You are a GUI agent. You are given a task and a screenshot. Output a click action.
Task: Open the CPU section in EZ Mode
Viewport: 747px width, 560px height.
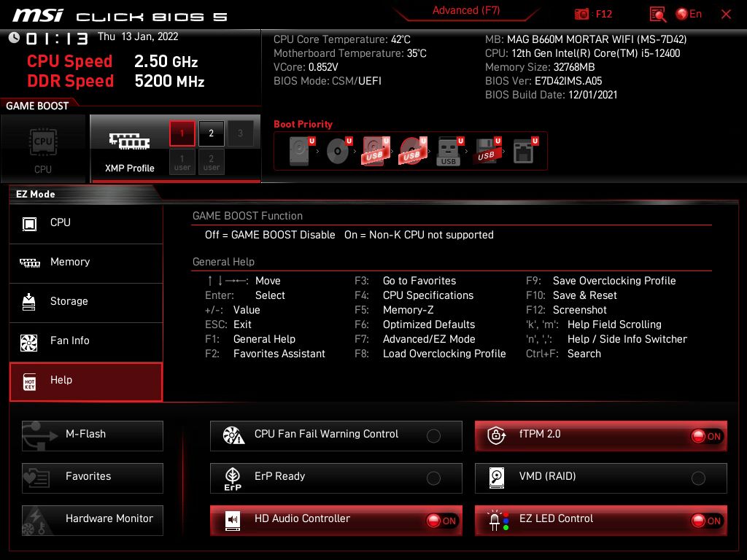pos(86,223)
